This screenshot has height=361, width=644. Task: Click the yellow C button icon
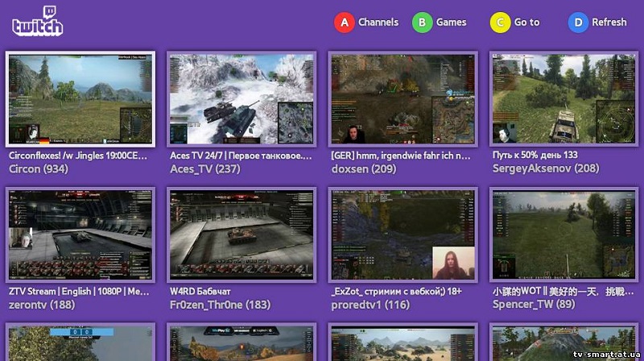(500, 23)
